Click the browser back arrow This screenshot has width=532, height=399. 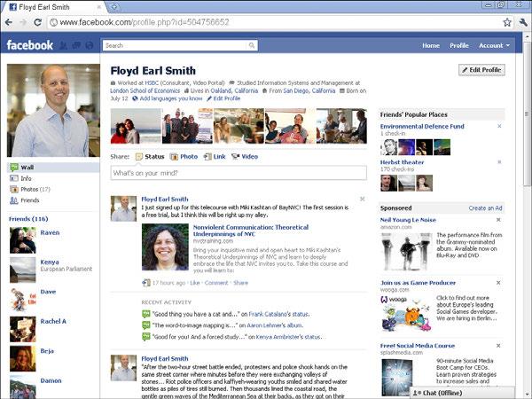click(x=9, y=22)
